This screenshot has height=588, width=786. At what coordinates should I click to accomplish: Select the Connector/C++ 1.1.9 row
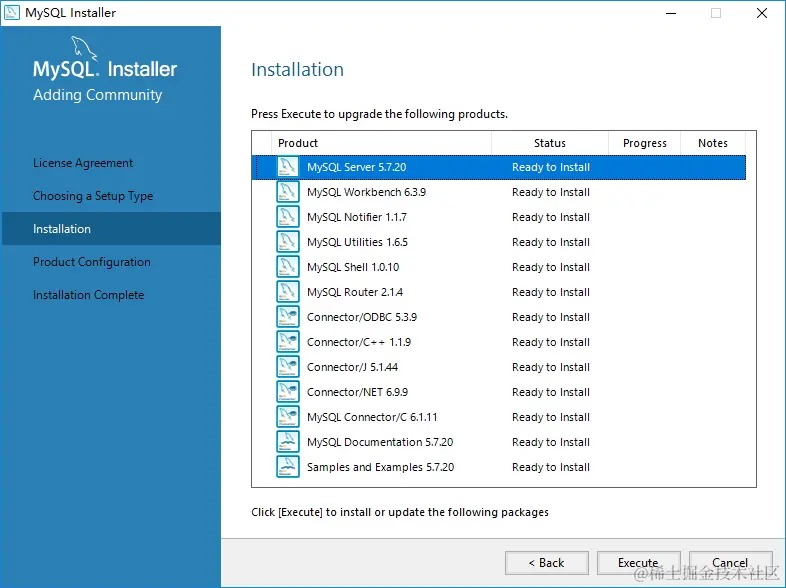(x=499, y=342)
